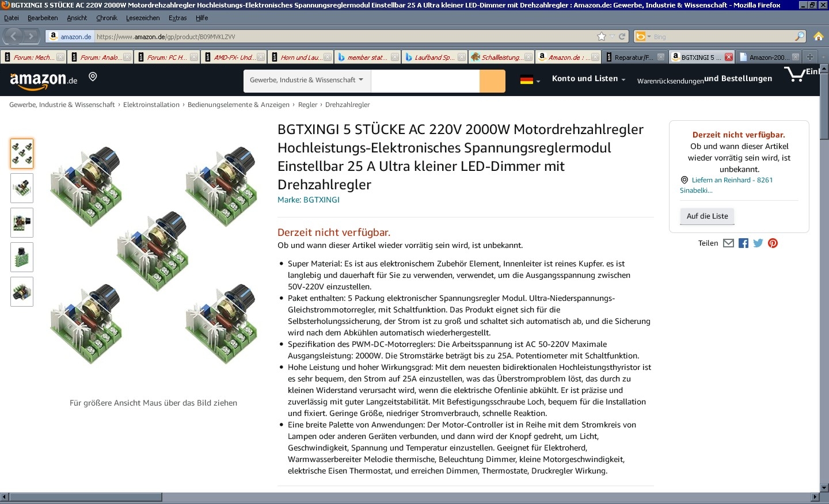Open the Firefox home page icon

tap(819, 36)
